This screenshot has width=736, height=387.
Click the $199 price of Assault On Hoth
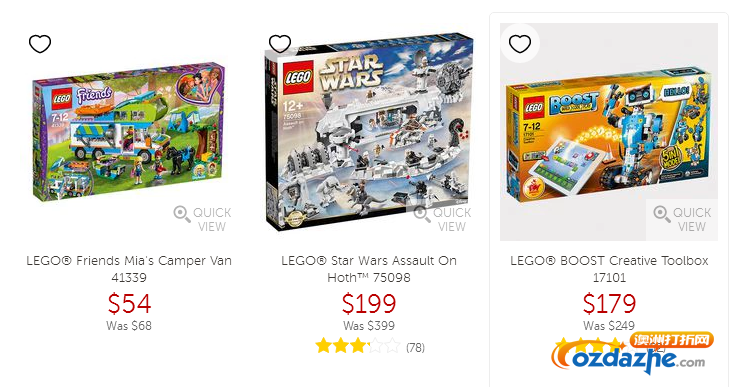click(x=369, y=303)
